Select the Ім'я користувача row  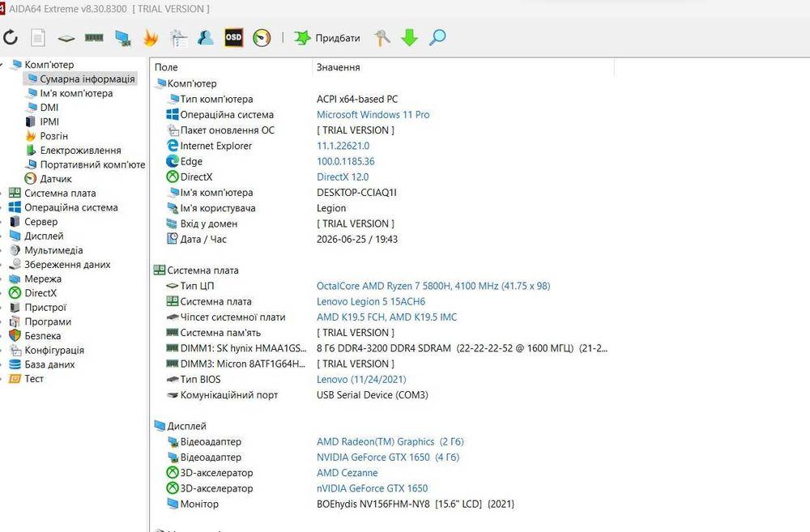[382, 208]
